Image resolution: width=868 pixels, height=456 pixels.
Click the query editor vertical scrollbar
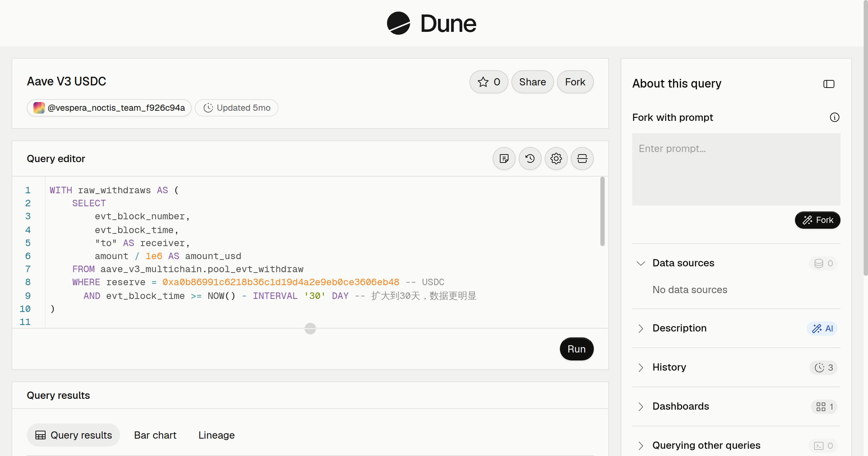602,211
